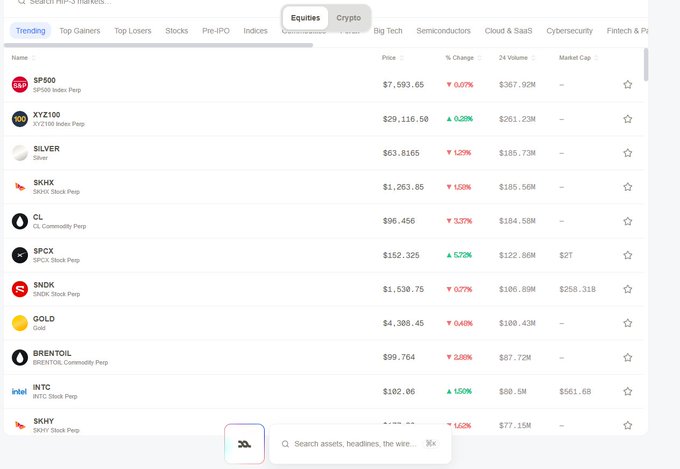Open the Top Losers tab

[133, 31]
